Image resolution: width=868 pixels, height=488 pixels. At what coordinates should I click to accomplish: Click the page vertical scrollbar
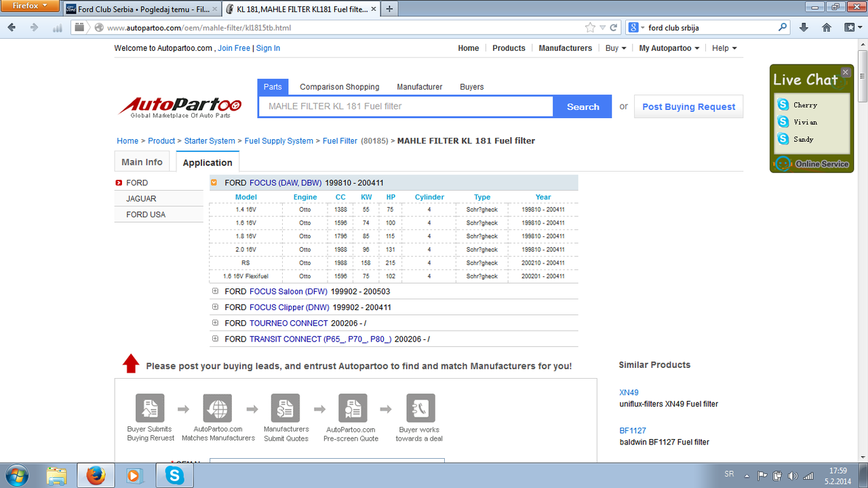[862, 77]
